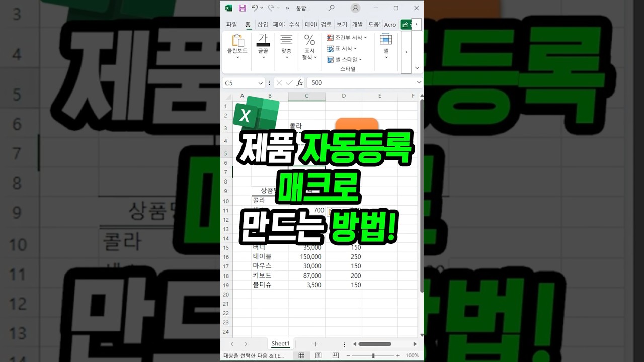Zoom out with the minus button
The height and width of the screenshot is (362, 644).
coord(348,355)
